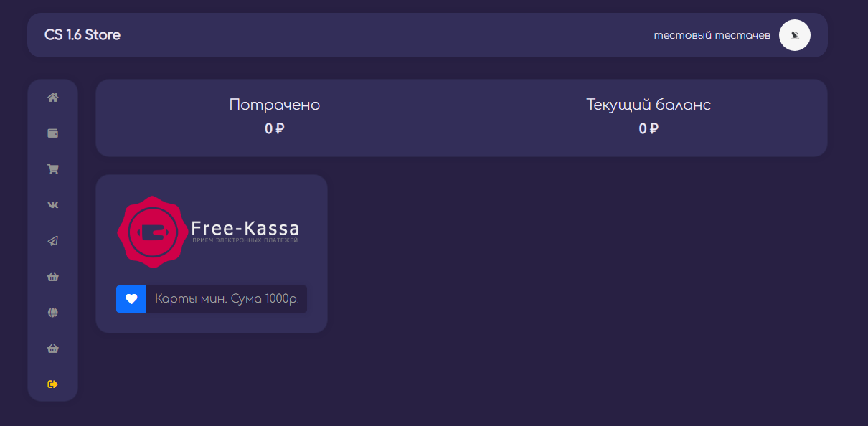The image size is (868, 426).
Task: Select the 0 ₽ amount under 'Потрачено'
Action: click(x=275, y=129)
